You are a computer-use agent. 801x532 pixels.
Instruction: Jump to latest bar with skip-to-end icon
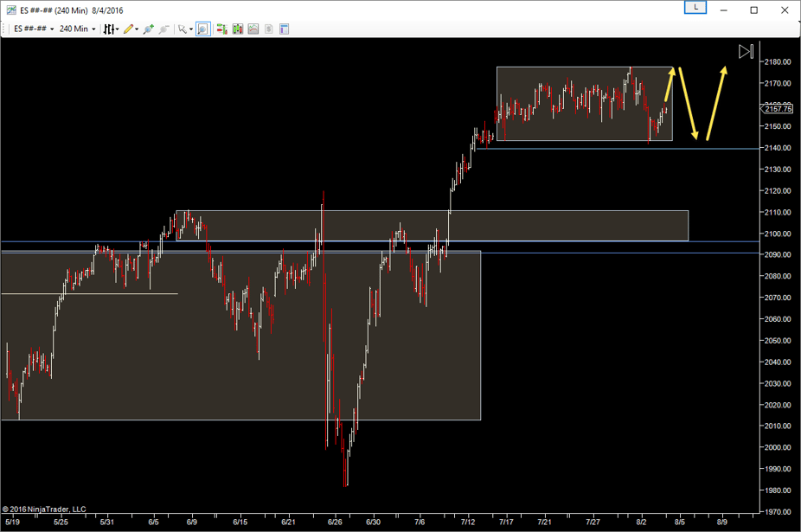[x=746, y=51]
